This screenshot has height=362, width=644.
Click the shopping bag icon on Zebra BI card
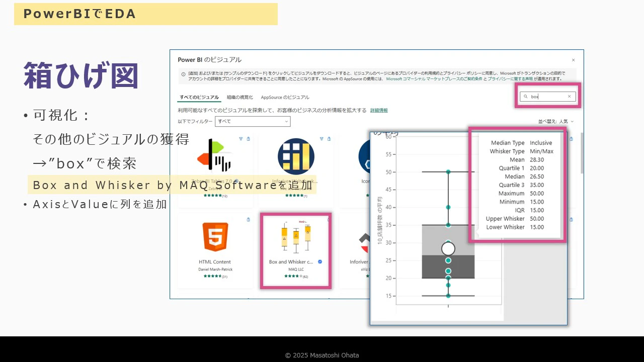pyautogui.click(x=249, y=139)
